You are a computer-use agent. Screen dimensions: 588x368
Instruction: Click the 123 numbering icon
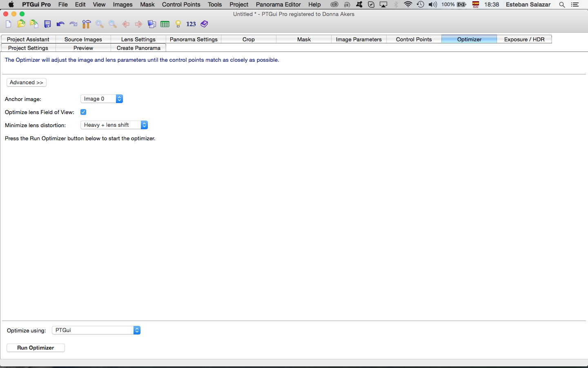click(x=191, y=24)
